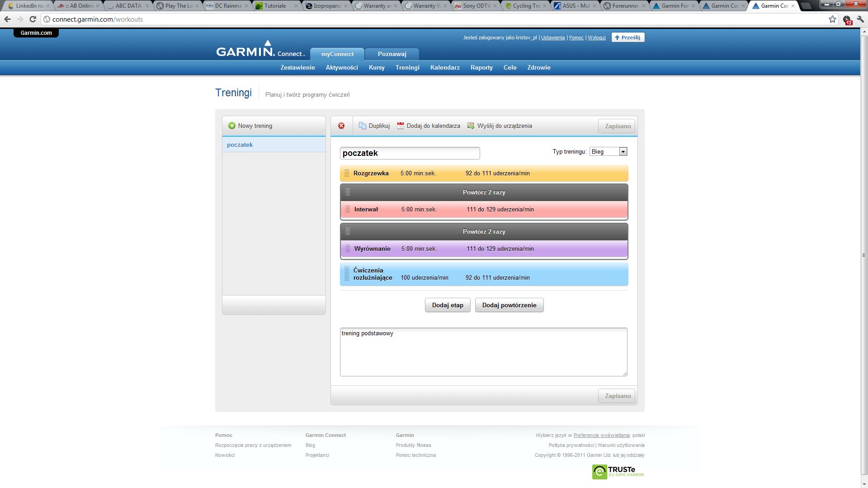The height and width of the screenshot is (488, 868).
Task: Click the Duplikuj copy icon
Action: point(363,126)
